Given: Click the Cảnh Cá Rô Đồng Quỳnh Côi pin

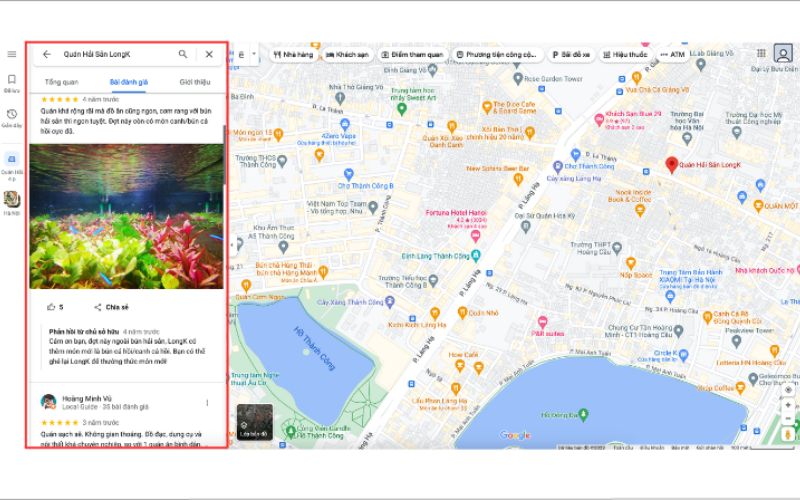Looking at the screenshot, I should [707, 318].
